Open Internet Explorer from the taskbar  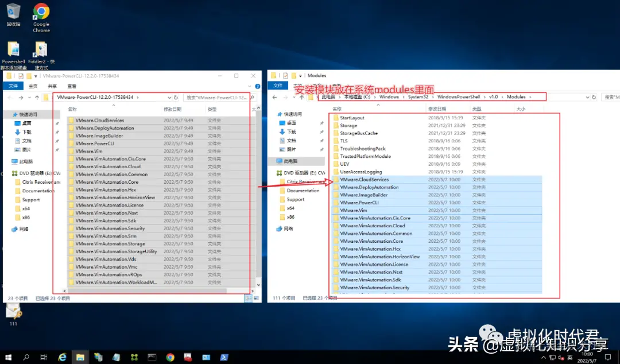(x=62, y=357)
